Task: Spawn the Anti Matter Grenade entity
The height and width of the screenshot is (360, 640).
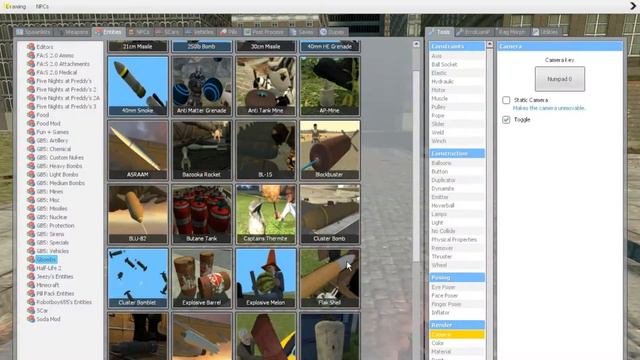Action: coord(202,86)
